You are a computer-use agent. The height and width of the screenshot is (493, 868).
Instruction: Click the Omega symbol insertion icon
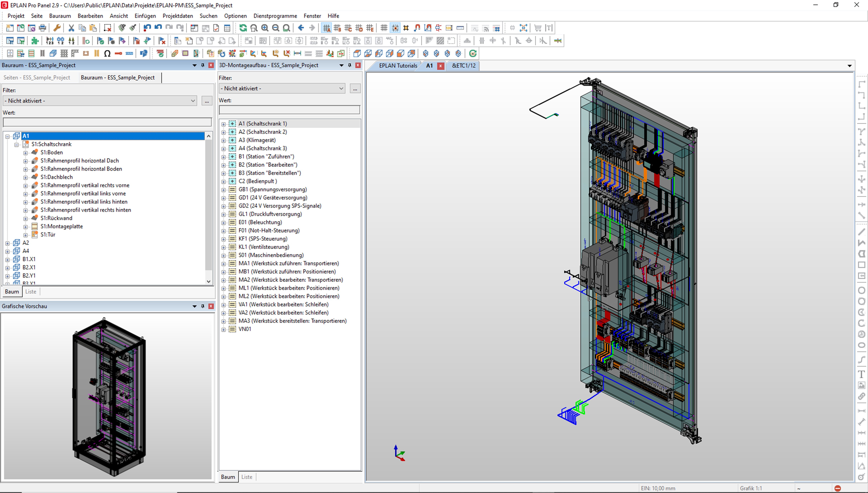pos(107,53)
